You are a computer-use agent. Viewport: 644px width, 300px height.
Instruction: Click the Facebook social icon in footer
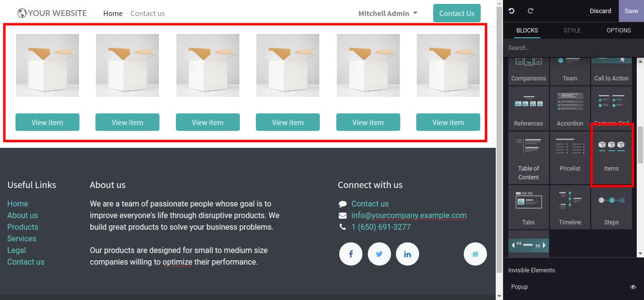(x=351, y=254)
